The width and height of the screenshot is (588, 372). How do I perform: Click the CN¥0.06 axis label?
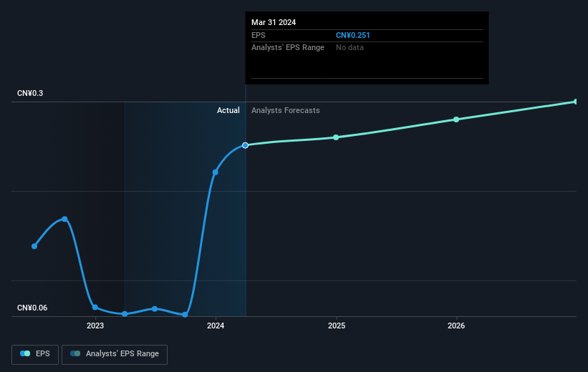[32, 308]
